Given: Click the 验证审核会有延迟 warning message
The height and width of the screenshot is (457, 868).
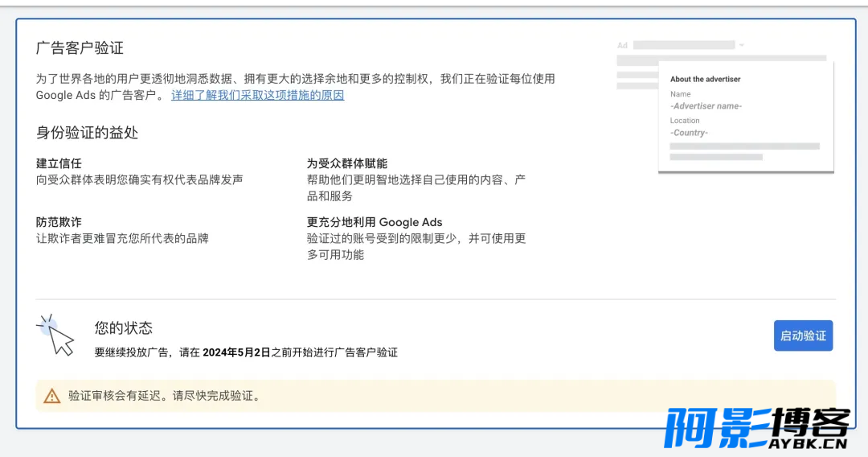Looking at the screenshot, I should [165, 396].
